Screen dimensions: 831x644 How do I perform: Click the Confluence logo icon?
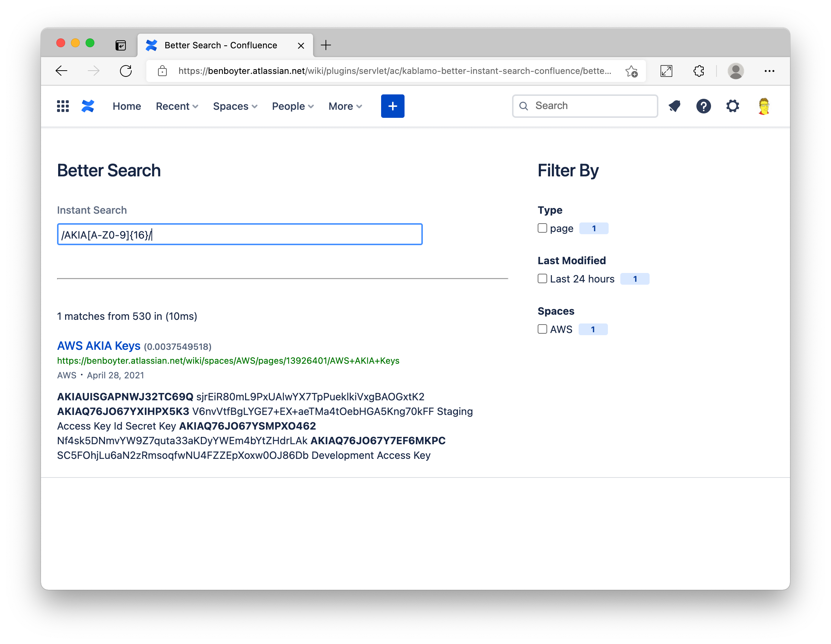tap(88, 106)
